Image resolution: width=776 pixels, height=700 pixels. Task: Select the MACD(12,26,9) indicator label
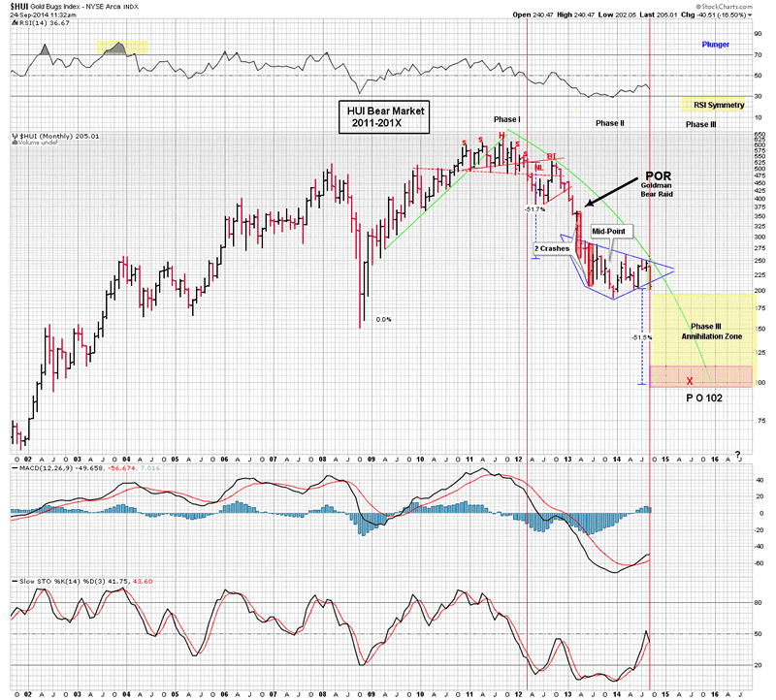(46, 467)
